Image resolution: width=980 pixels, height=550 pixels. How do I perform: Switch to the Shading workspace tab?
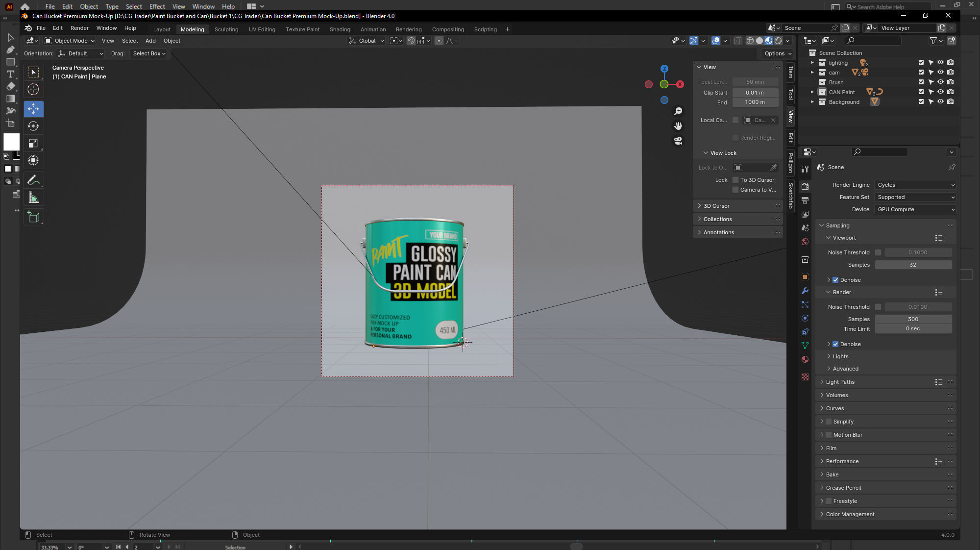pyautogui.click(x=340, y=29)
